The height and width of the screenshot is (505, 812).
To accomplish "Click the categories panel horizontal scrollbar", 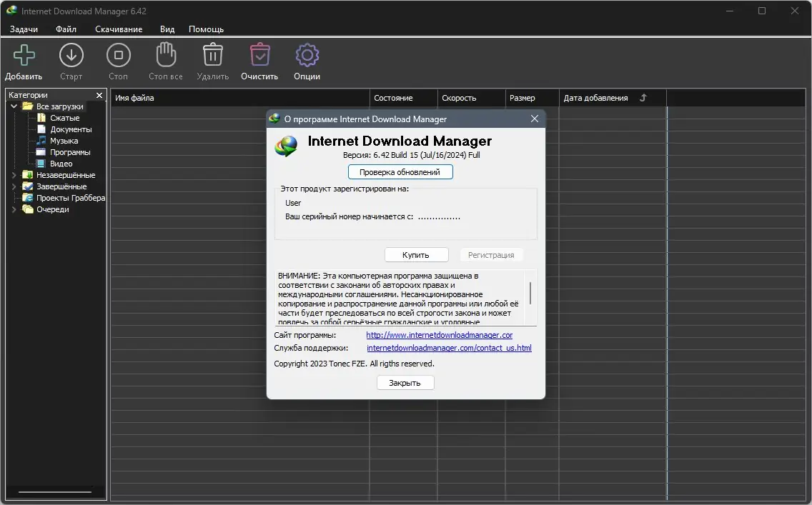I will [x=56, y=491].
